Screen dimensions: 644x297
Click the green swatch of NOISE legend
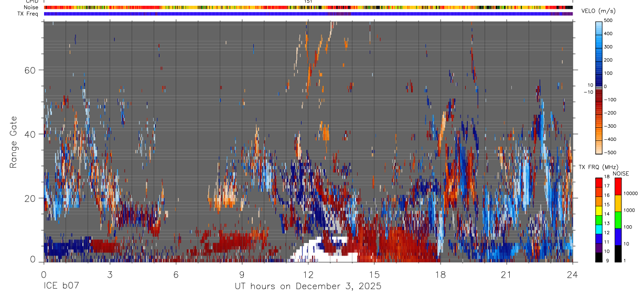point(618,220)
